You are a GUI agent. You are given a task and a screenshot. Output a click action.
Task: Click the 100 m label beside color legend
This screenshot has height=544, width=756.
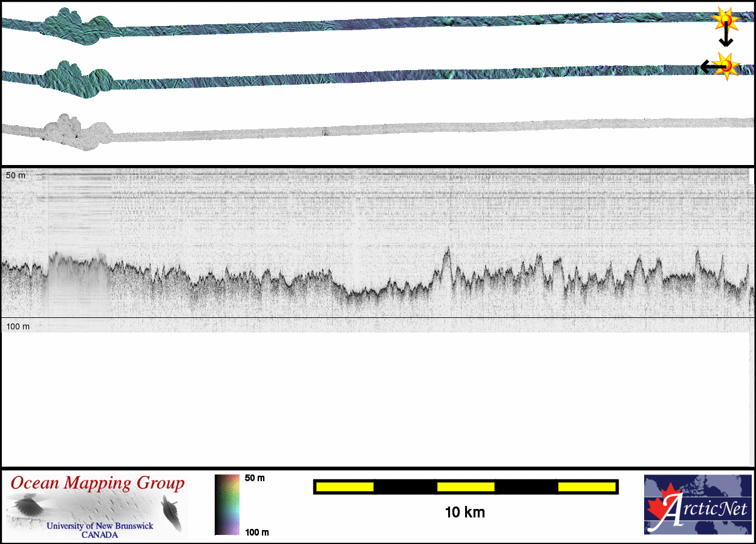click(x=256, y=532)
